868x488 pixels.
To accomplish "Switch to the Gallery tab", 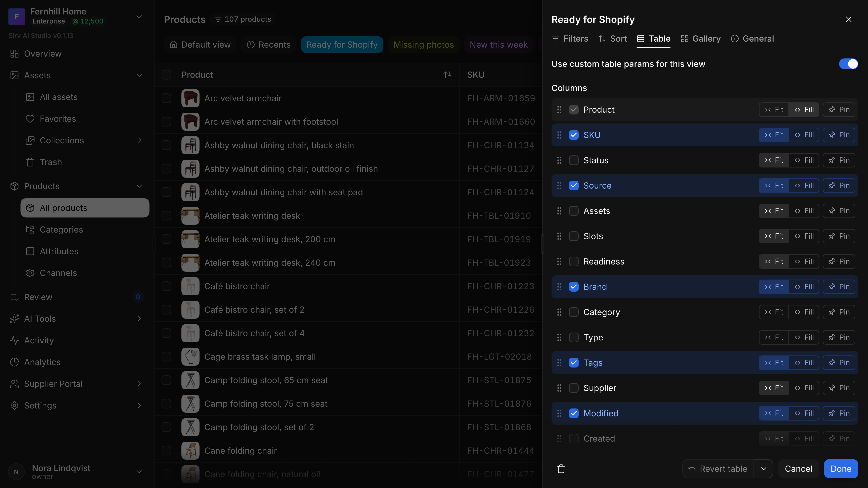I will click(701, 39).
